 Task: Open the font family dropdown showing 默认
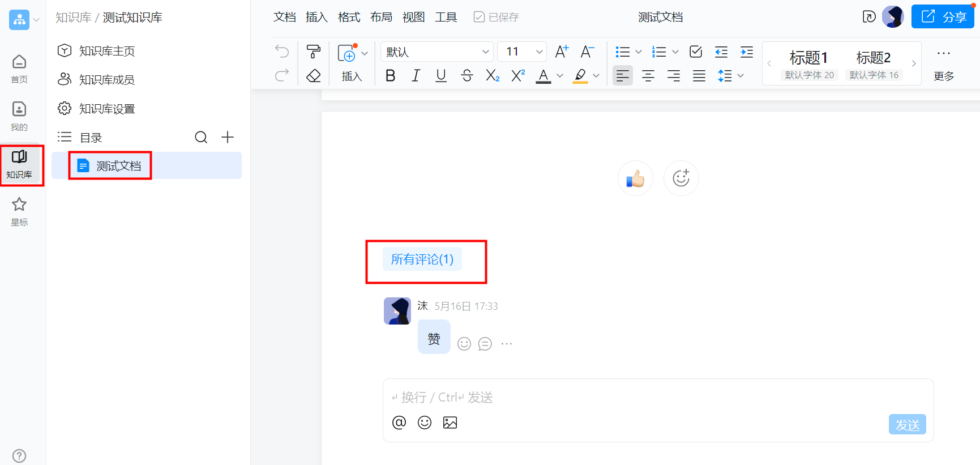tap(437, 52)
